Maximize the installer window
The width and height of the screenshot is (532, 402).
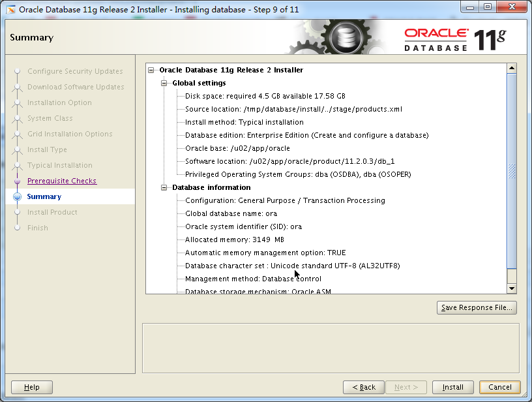click(x=488, y=7)
